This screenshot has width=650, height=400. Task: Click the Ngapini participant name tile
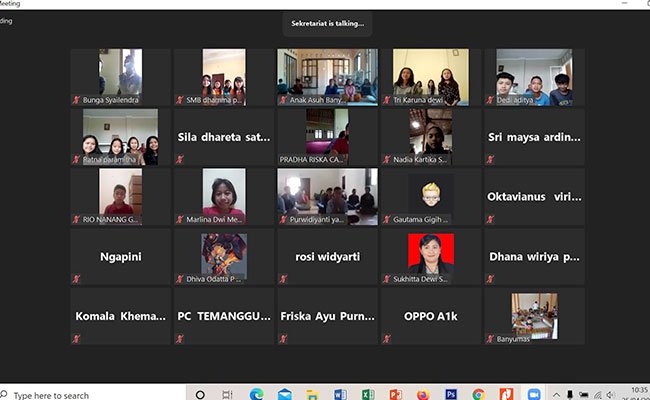click(x=120, y=256)
